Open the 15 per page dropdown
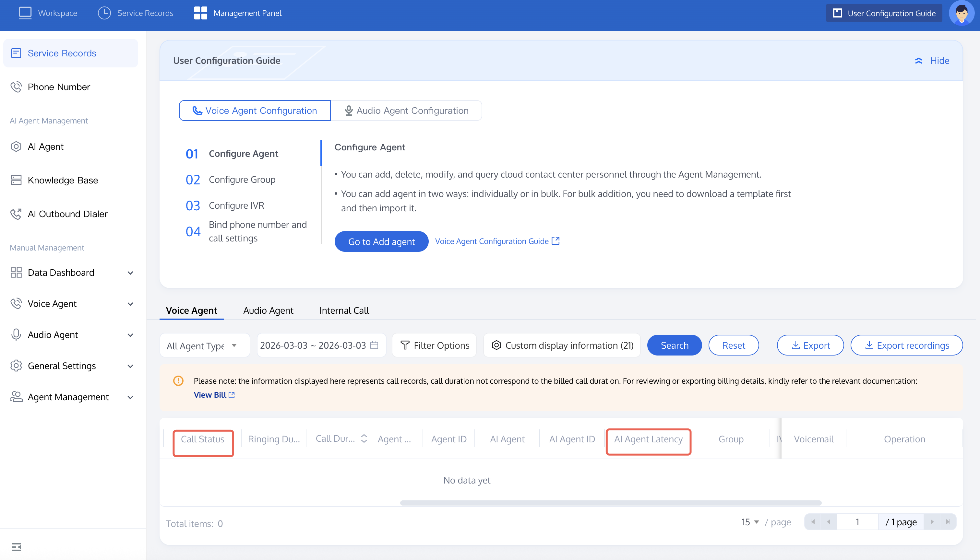 pyautogui.click(x=750, y=522)
